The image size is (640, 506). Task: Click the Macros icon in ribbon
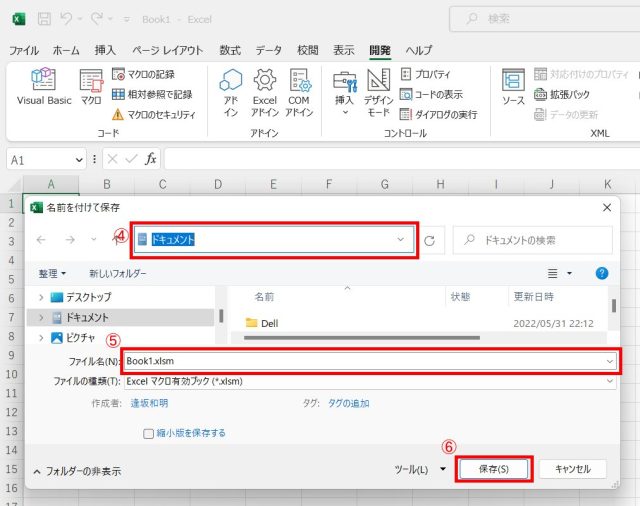tap(91, 88)
